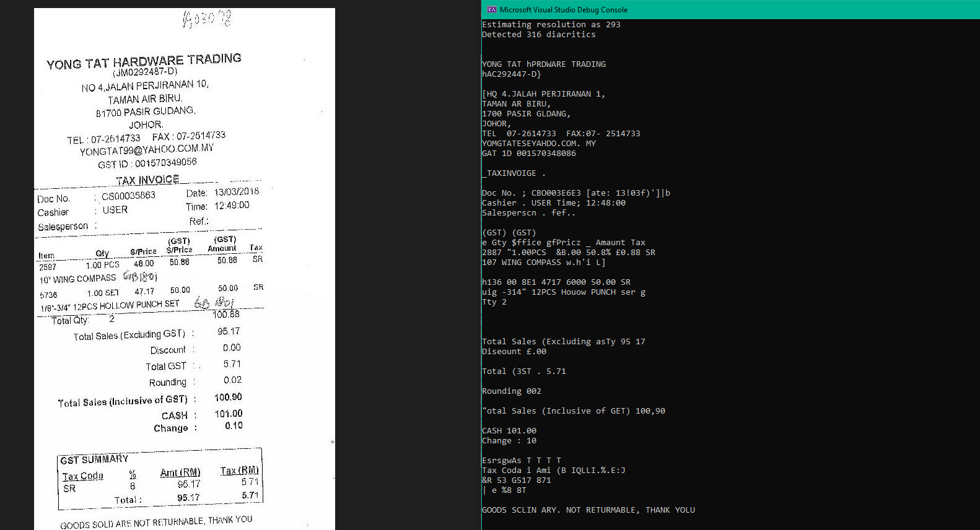This screenshot has width=980, height=530.
Task: Select console line 'Diseount £.00'
Action: 514,352
